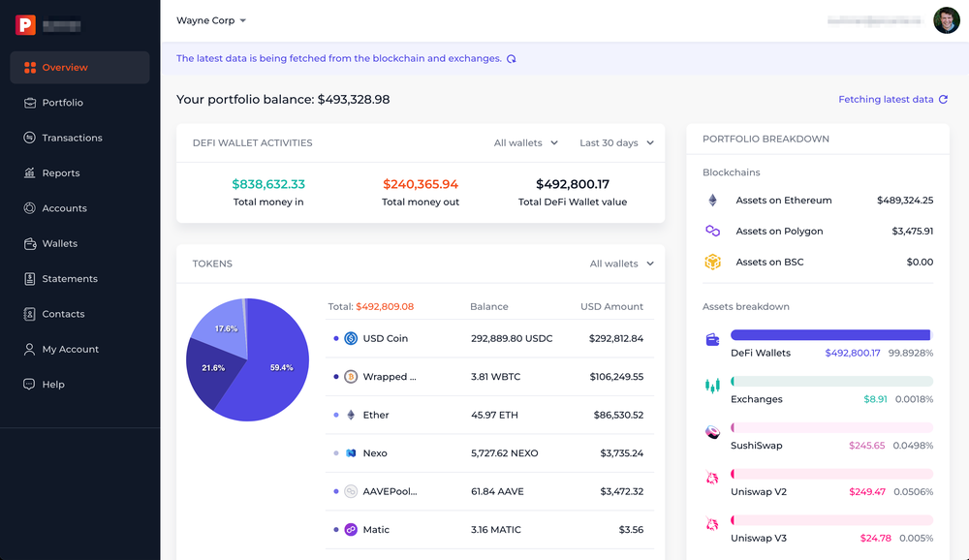Open All wallets dropdown in Tokens panel
Viewport: 969px width, 560px height.
click(622, 264)
